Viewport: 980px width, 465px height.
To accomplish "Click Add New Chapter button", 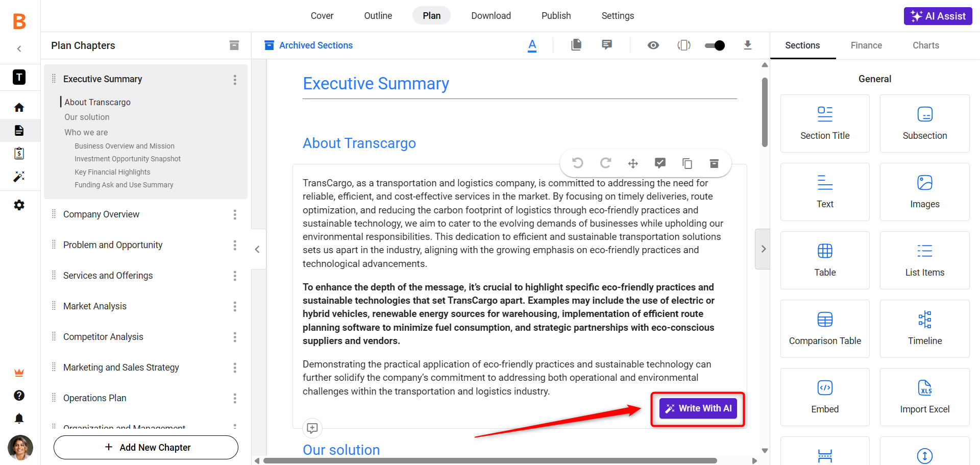I will (x=146, y=448).
